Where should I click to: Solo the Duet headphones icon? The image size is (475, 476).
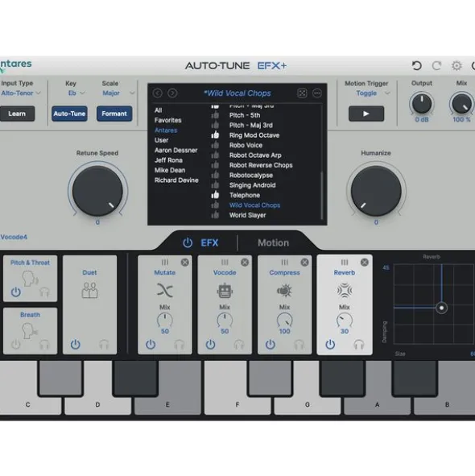pos(104,345)
